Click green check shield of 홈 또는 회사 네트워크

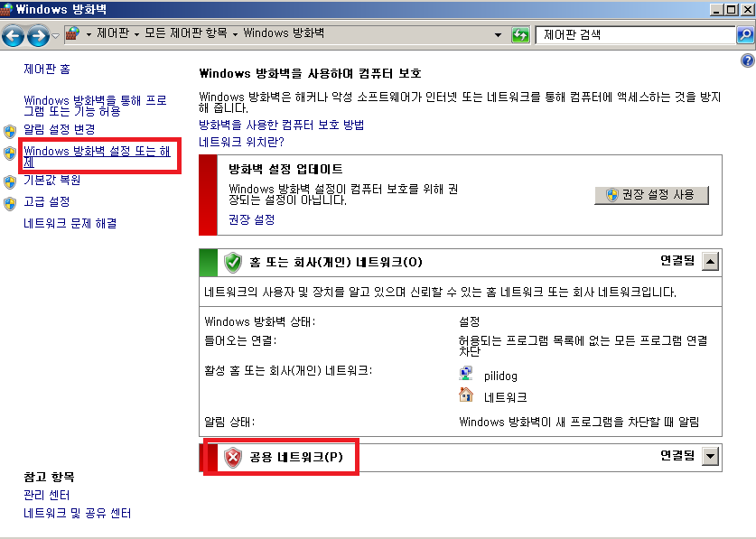(233, 262)
